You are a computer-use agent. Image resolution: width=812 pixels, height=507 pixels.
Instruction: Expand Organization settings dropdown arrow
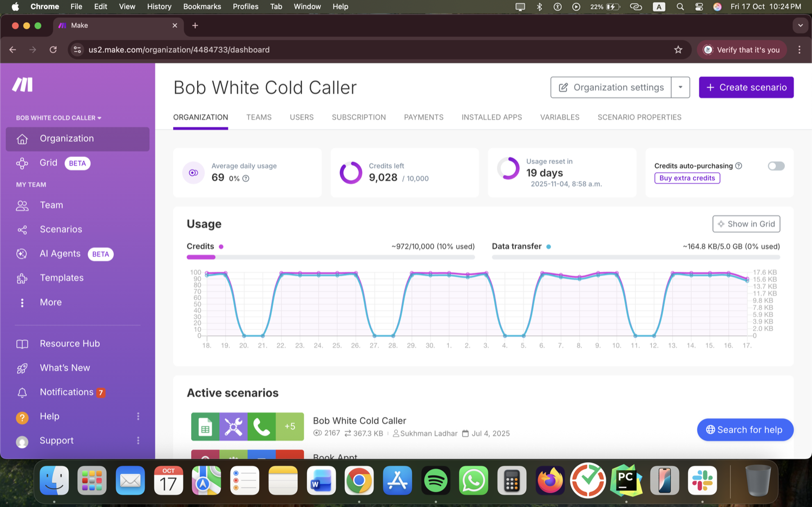(x=680, y=87)
